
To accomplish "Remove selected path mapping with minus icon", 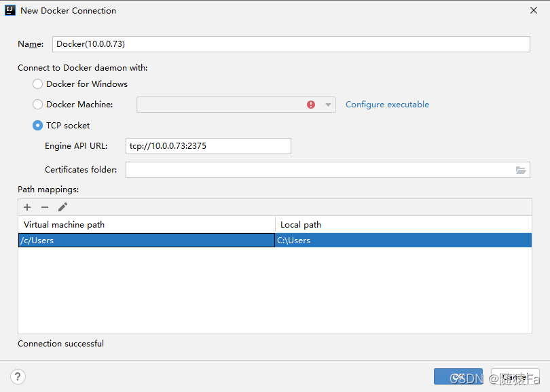I will [x=45, y=207].
